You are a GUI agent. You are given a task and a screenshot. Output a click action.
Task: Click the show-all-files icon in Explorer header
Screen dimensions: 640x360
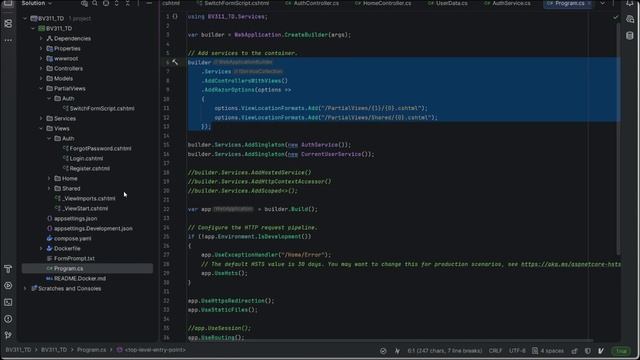(x=84, y=3)
